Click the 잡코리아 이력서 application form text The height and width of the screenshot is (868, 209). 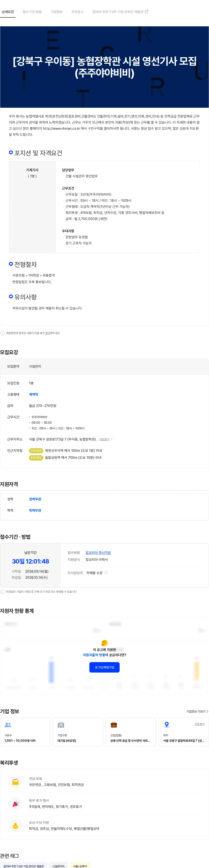(x=96, y=560)
